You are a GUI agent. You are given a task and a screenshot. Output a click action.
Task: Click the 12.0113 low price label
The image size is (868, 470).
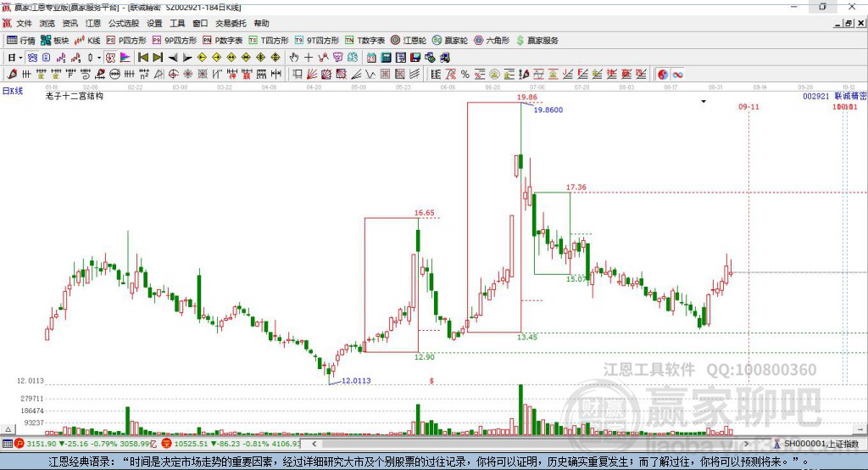[x=356, y=381]
